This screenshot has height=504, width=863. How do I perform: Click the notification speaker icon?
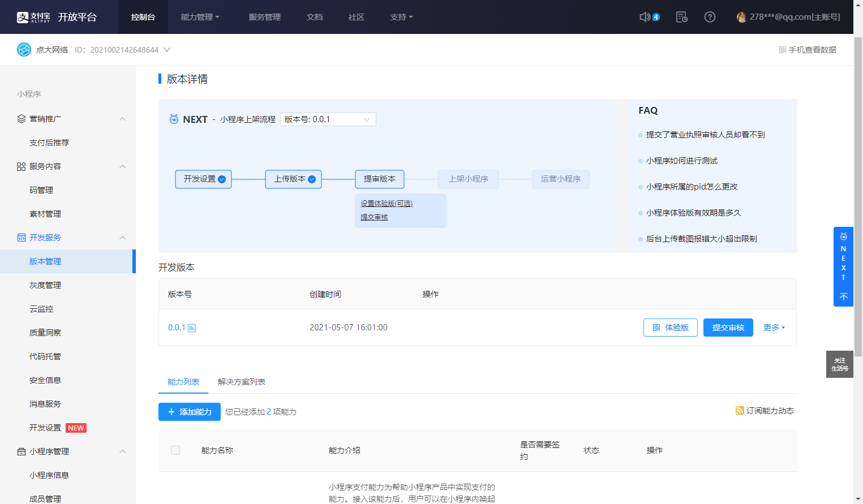(645, 17)
